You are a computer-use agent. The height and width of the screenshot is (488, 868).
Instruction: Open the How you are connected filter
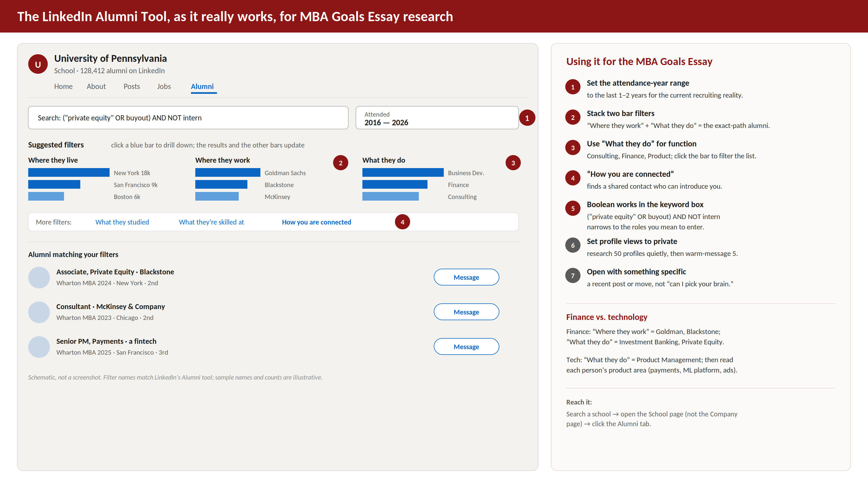pyautogui.click(x=316, y=222)
